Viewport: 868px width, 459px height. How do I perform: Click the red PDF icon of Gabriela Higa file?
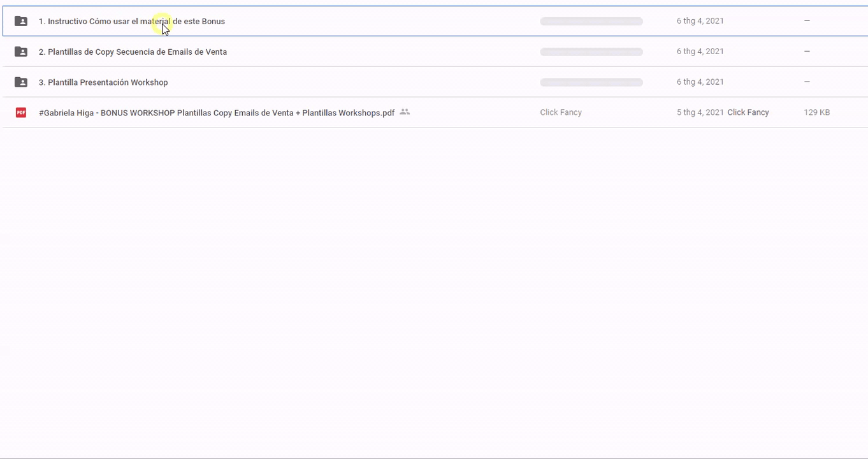[x=21, y=113]
